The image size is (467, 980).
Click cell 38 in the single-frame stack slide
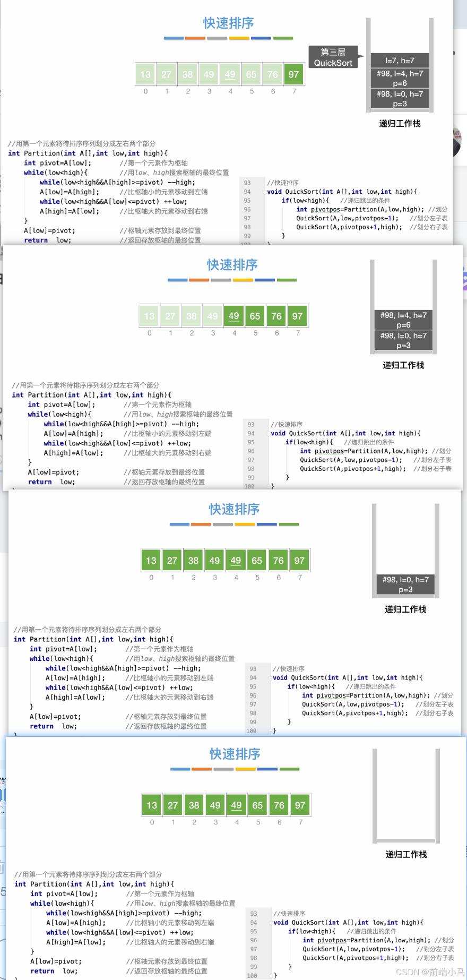(x=193, y=560)
